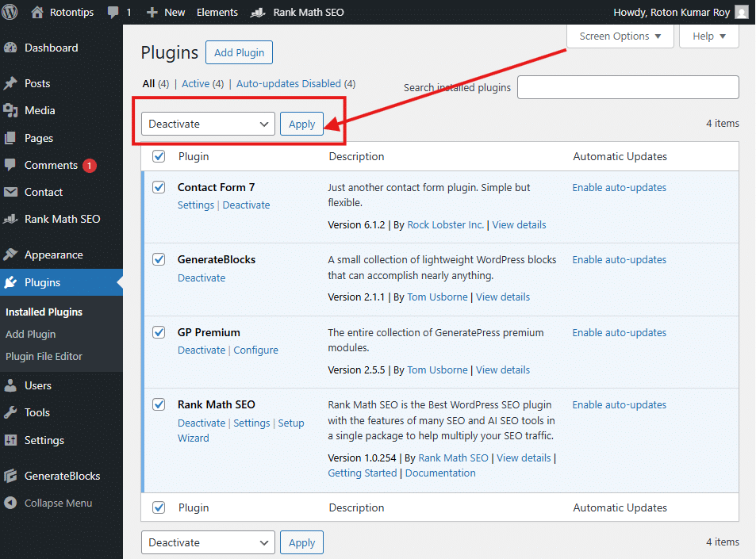This screenshot has height=559, width=756.
Task: Click the Pages icon in sidebar
Action: pyautogui.click(x=10, y=138)
